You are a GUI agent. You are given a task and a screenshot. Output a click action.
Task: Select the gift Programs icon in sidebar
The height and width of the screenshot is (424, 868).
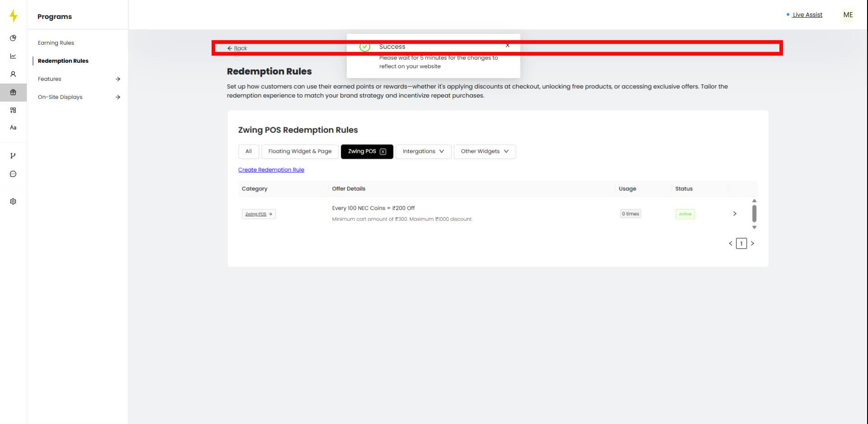pyautogui.click(x=13, y=92)
